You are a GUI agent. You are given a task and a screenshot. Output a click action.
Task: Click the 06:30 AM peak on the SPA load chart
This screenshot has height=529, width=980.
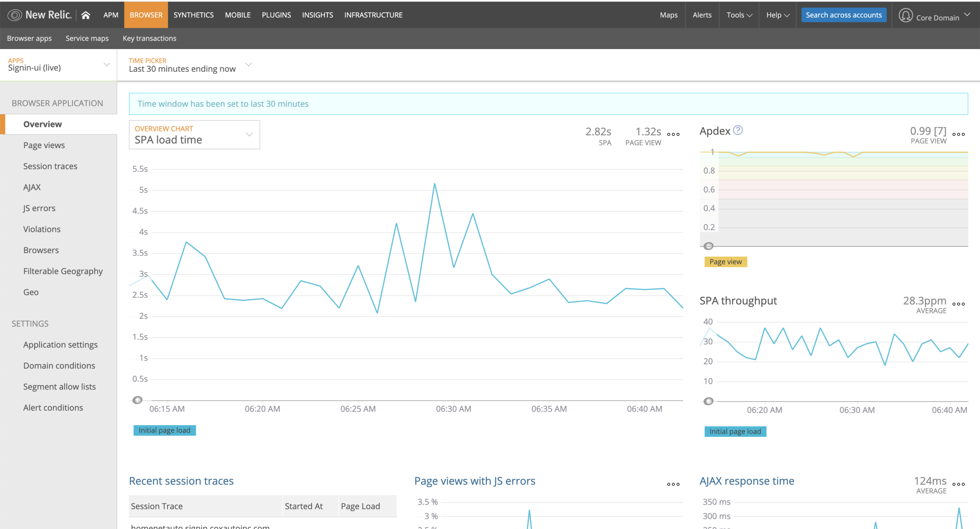tap(434, 184)
